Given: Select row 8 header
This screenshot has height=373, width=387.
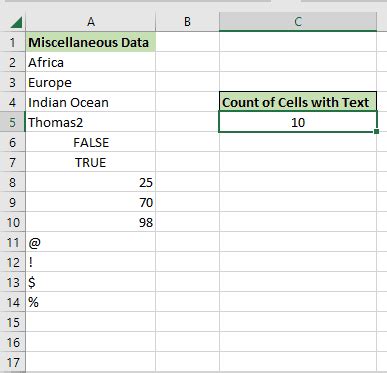Looking at the screenshot, I should tap(13, 182).
